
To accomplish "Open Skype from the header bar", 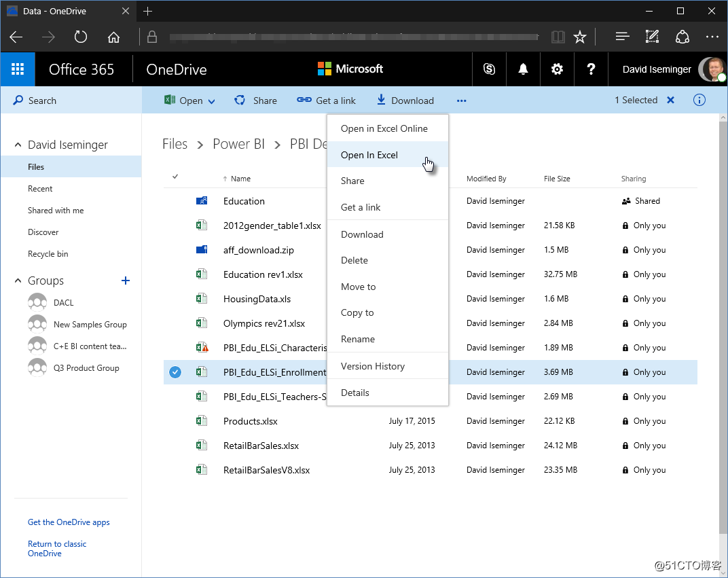I will (x=489, y=69).
